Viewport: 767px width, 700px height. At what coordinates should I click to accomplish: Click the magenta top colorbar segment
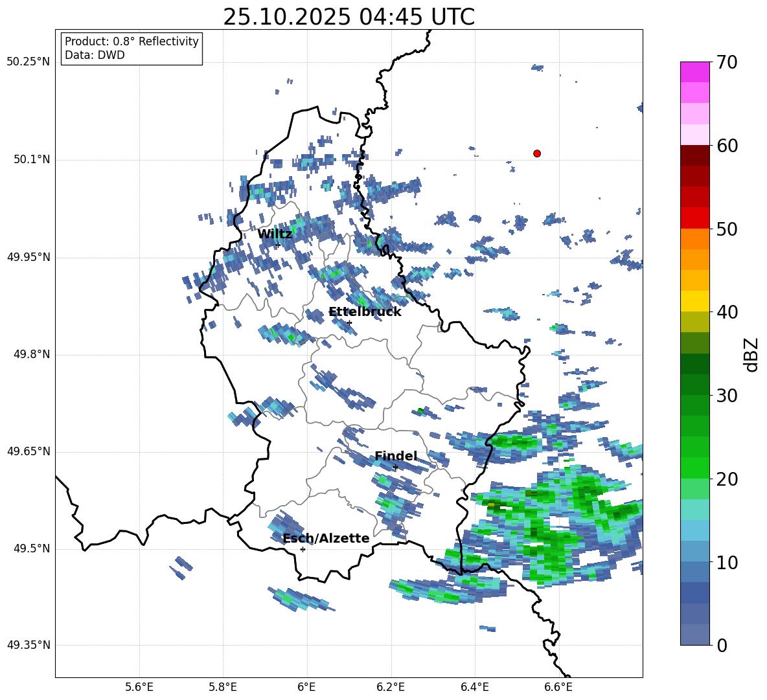coord(694,72)
